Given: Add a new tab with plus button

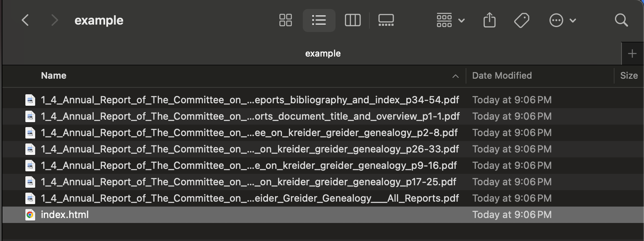Looking at the screenshot, I should point(632,54).
